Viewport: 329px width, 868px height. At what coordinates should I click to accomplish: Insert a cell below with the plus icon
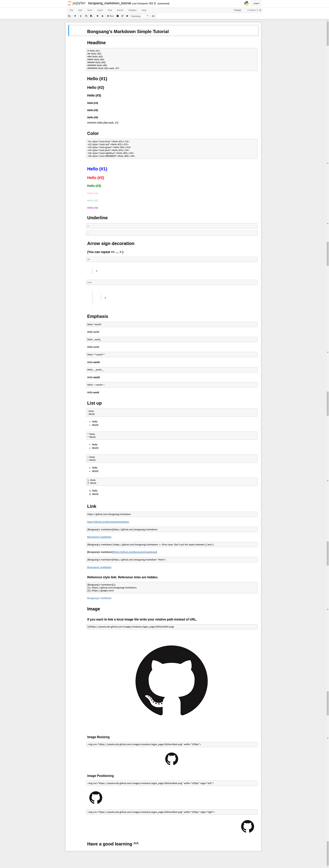(x=75, y=16)
